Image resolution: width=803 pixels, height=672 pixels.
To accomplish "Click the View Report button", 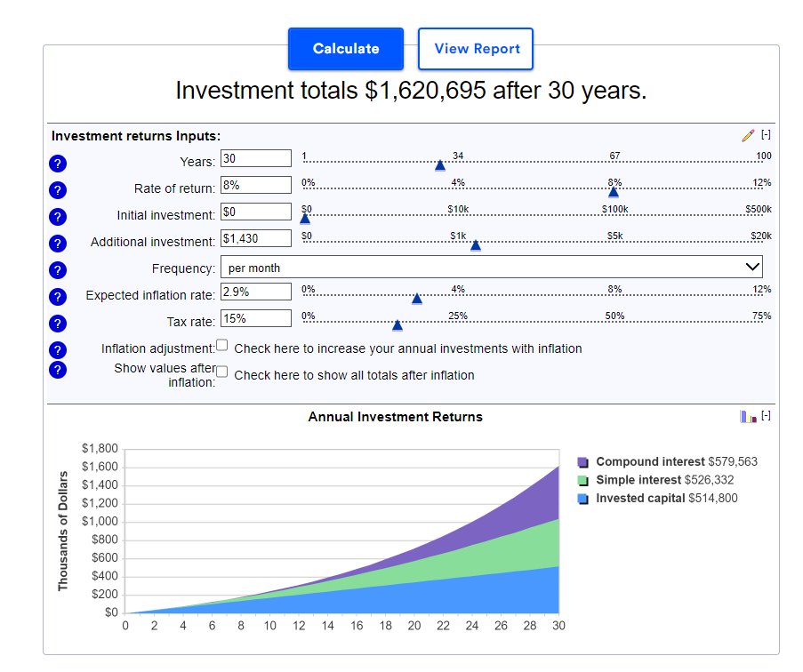I will tap(476, 49).
